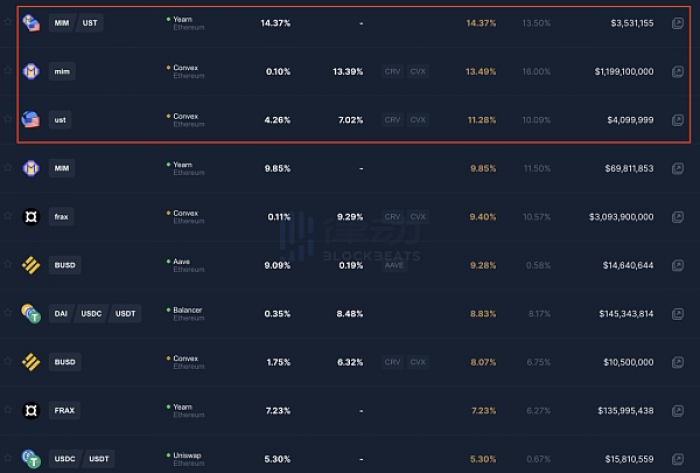This screenshot has height=473, width=700.
Task: Toggle favorite star on BUSD Convex row
Action: click(x=8, y=361)
